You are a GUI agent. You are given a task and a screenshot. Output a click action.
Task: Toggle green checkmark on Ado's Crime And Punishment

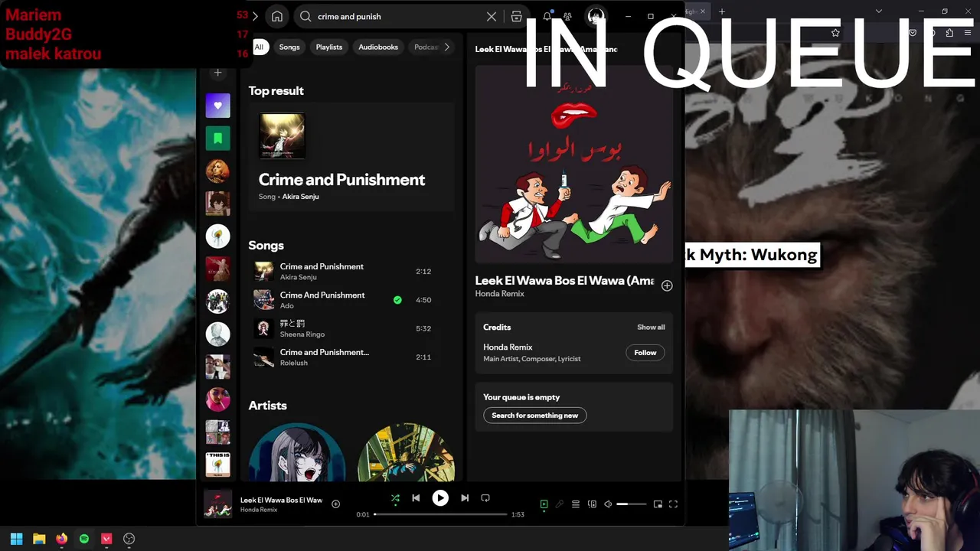(x=397, y=300)
